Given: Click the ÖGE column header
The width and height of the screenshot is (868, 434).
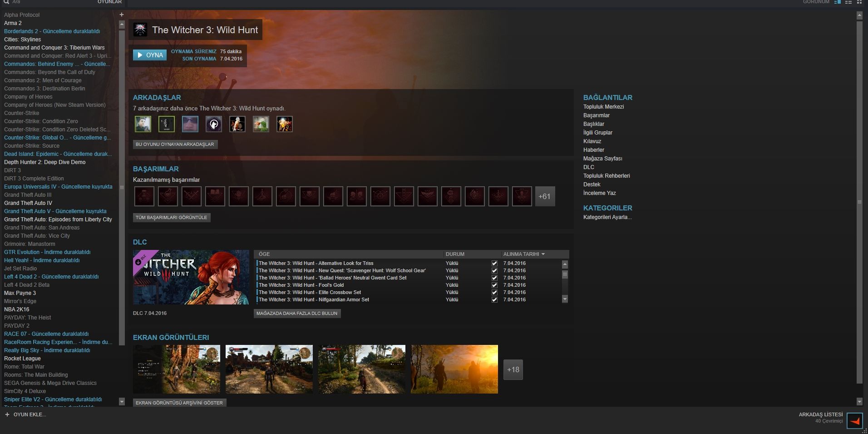Looking at the screenshot, I should pyautogui.click(x=264, y=254).
